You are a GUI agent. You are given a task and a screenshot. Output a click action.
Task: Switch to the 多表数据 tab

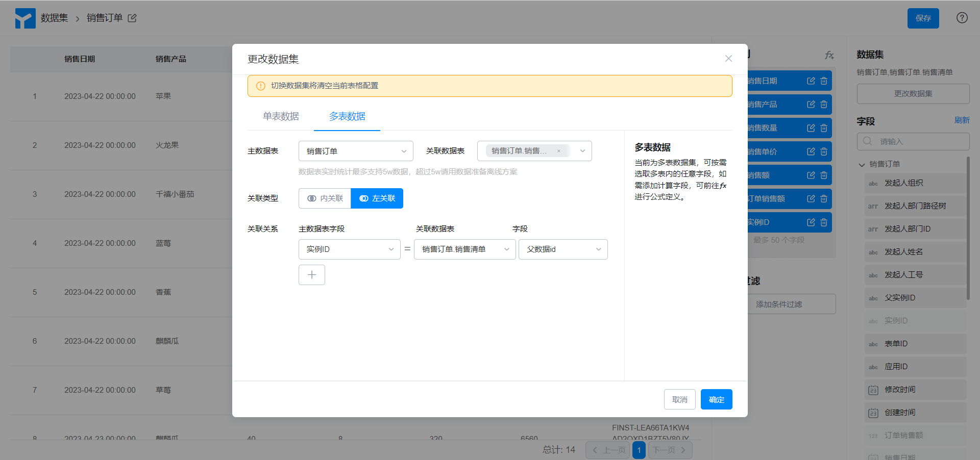tap(347, 116)
